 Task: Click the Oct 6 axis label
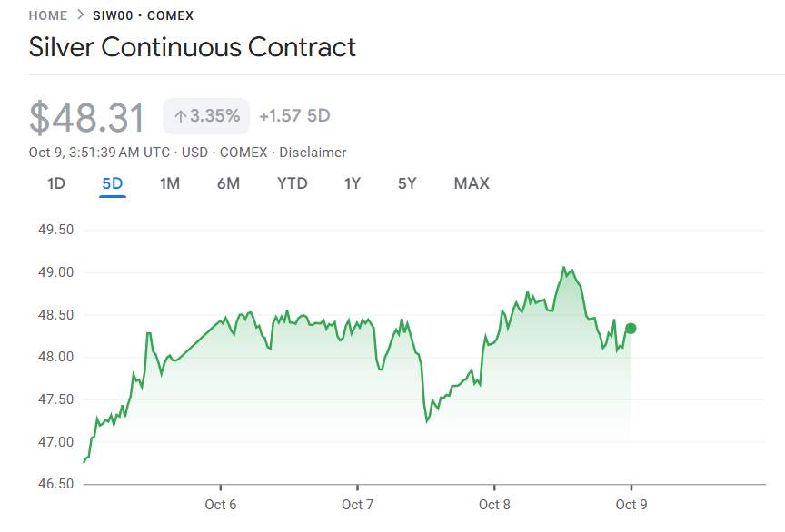point(221,505)
